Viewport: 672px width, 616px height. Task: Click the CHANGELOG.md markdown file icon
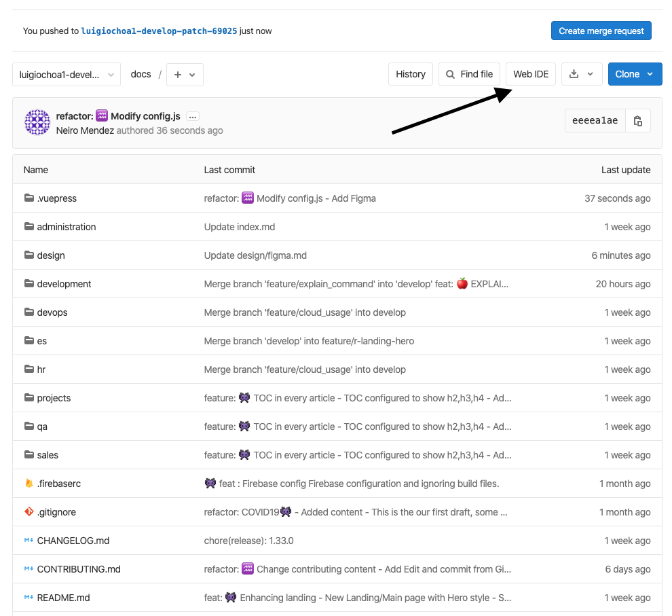29,541
